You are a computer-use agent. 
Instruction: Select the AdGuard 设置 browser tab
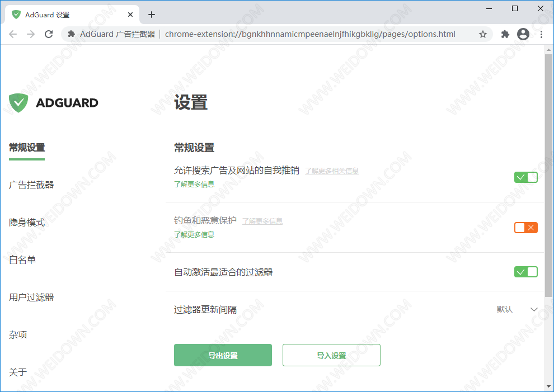pos(72,15)
